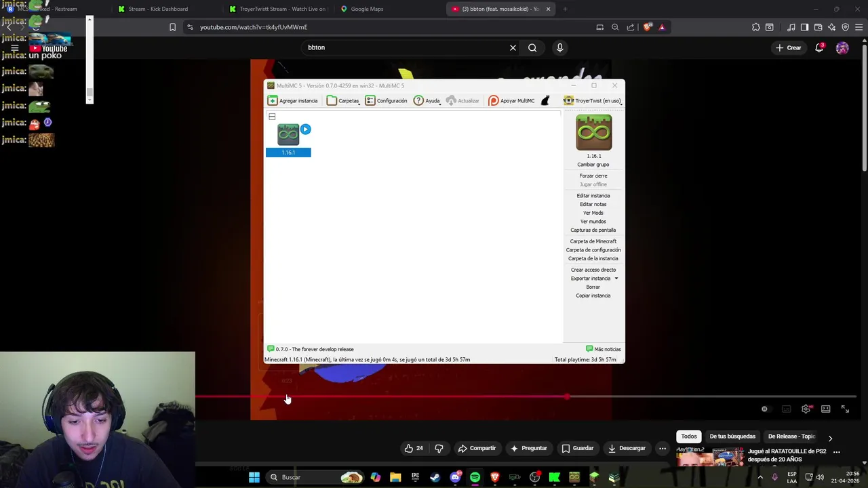The width and height of the screenshot is (868, 488).
Task: Open the browser hamburger menu
Action: coord(859,27)
